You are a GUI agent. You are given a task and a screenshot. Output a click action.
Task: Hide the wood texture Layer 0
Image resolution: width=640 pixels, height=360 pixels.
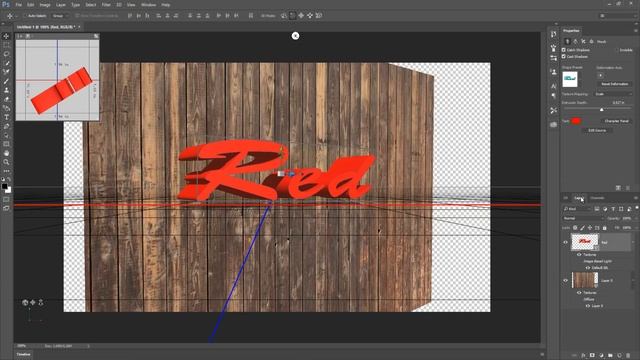tap(566, 280)
